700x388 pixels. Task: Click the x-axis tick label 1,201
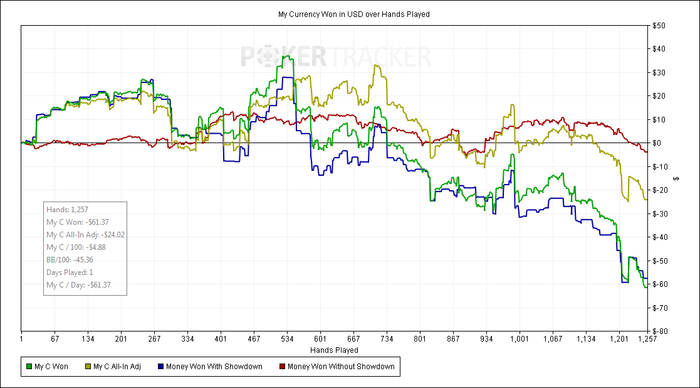619,339
